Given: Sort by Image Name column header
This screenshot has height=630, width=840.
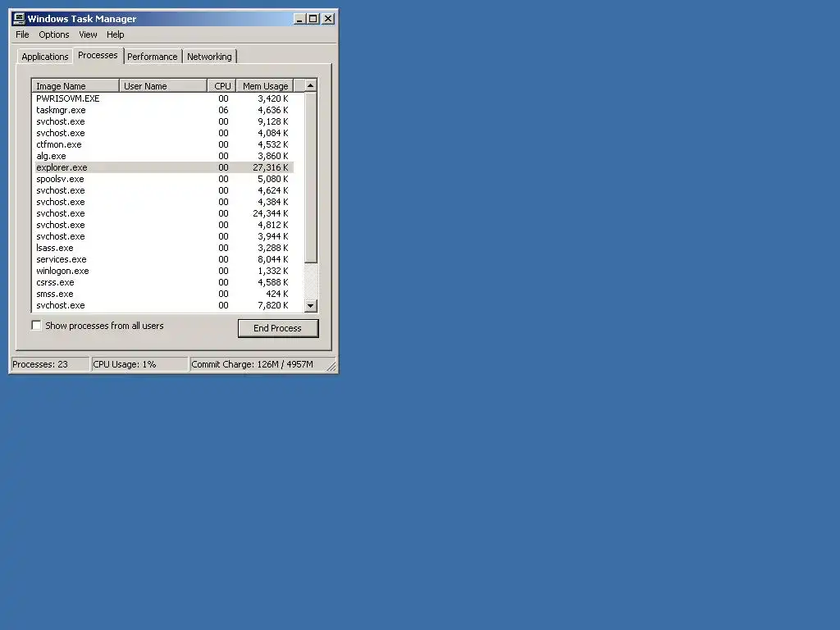Looking at the screenshot, I should 75,85.
